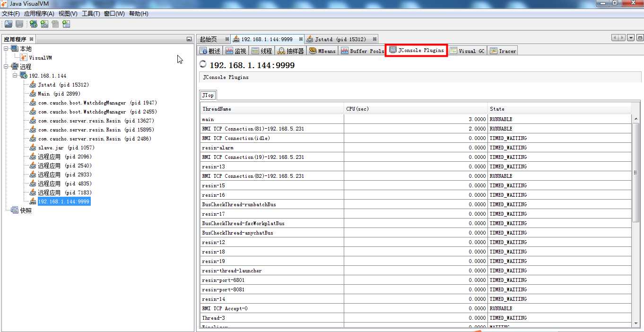Image resolution: width=644 pixels, height=332 pixels.
Task: Click the last green-plus toolbar icon
Action: 66,24
